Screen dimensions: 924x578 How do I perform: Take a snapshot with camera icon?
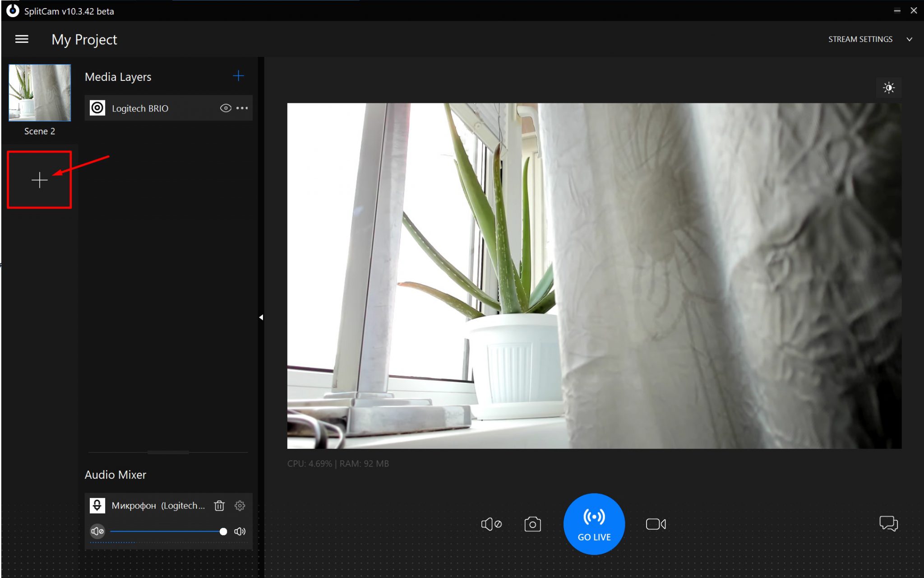(532, 524)
